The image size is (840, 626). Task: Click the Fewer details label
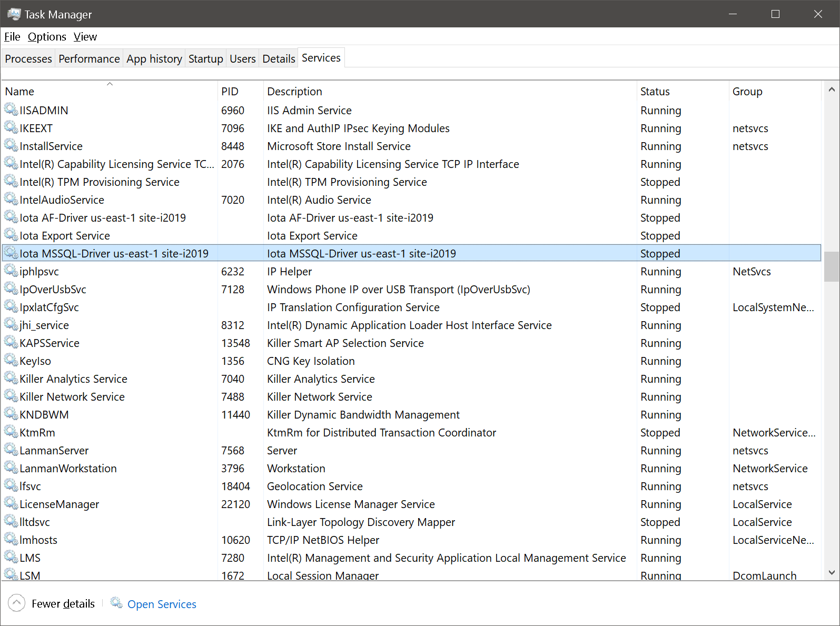coord(63,603)
